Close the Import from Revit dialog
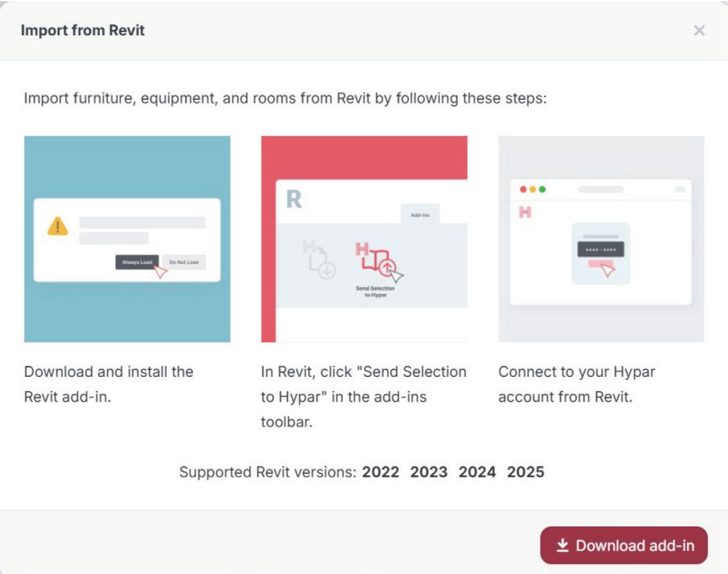 click(699, 31)
